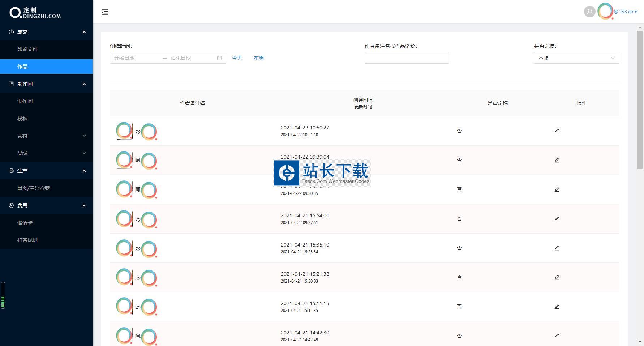This screenshot has width=644, height=346.
Task: Click edit pencil for the 15:21:38 entry
Action: pyautogui.click(x=557, y=277)
